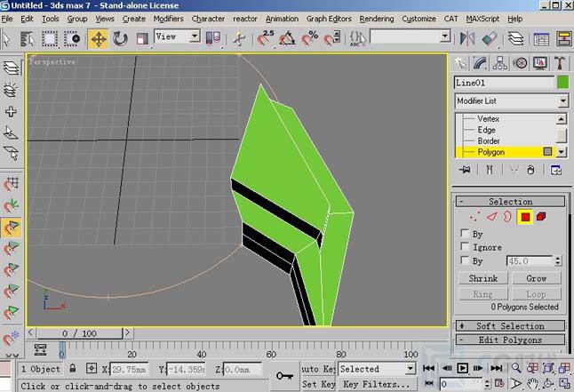Toggle the Auto Key button
This screenshot has height=392, width=574.
tap(318, 369)
